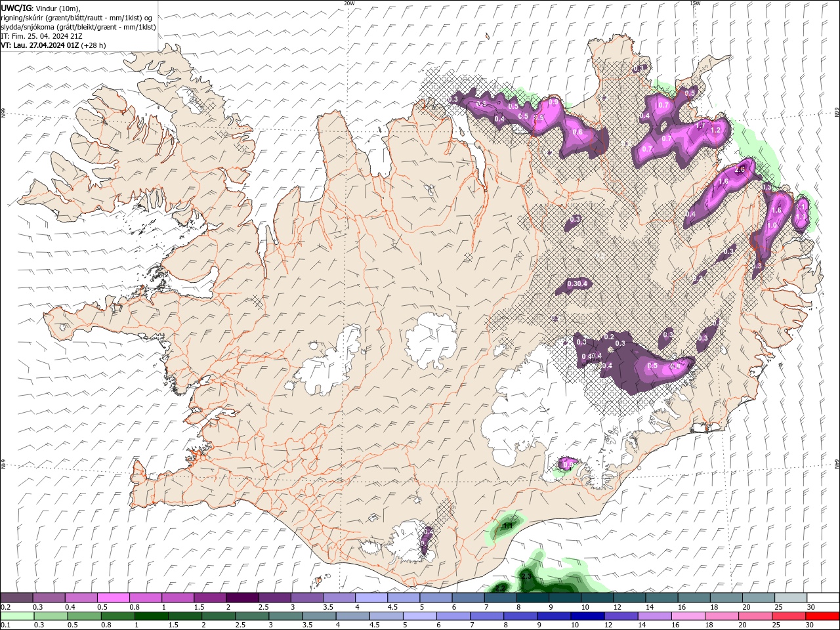Pick the lower legend bright red swatch at 30
Viewport: 840px width, 630px height.
pyautogui.click(x=822, y=616)
